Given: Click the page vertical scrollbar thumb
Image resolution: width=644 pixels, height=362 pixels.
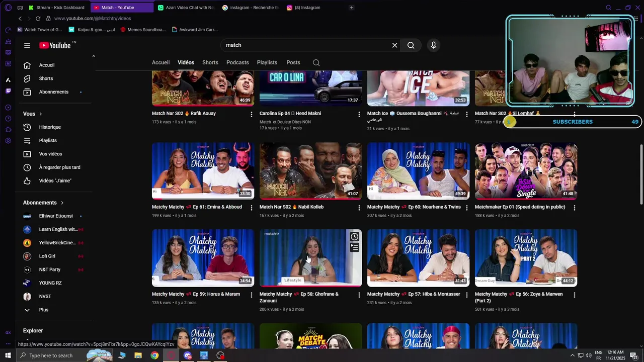Looking at the screenshot, I should tap(641, 174).
